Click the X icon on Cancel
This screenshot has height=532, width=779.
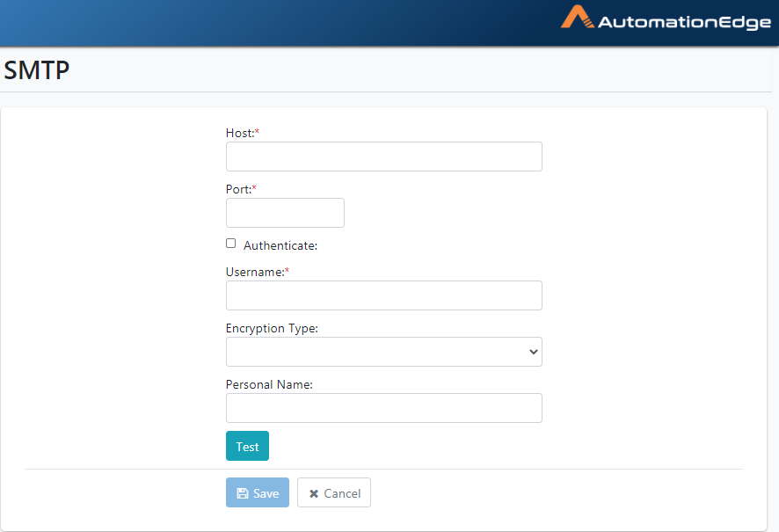[314, 494]
